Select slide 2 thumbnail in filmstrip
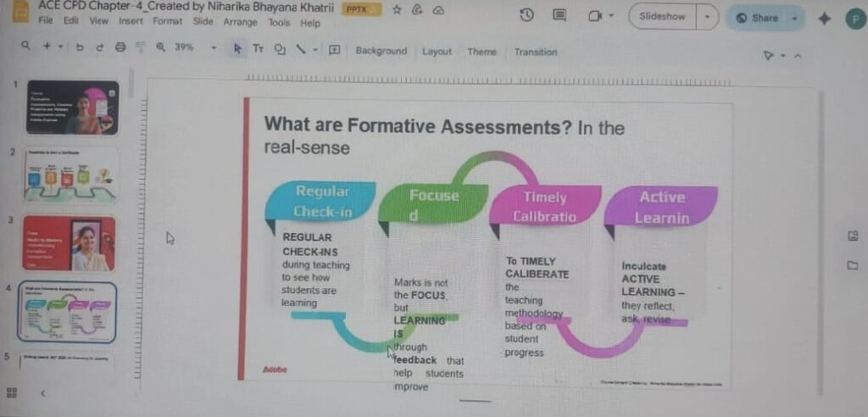The width and height of the screenshot is (868, 417). (x=72, y=175)
